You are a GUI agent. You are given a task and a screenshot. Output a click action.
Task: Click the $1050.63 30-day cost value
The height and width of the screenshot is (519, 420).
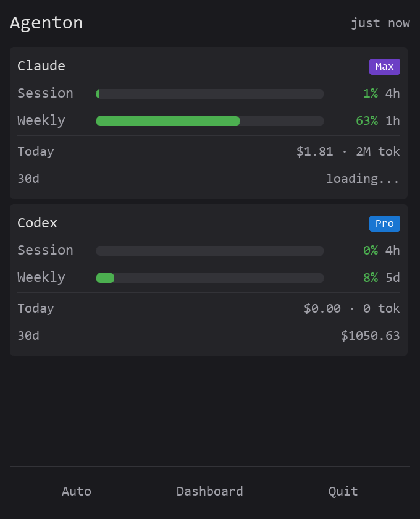point(370,335)
